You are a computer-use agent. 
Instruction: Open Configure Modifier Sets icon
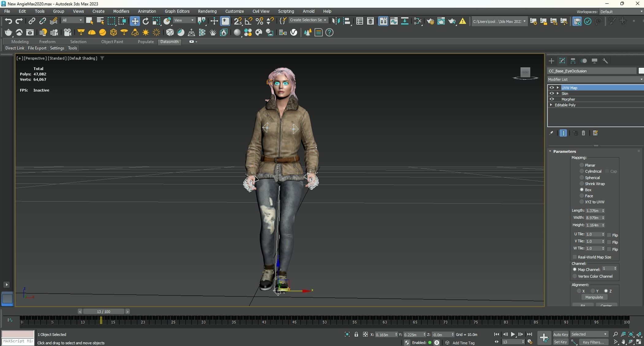pyautogui.click(x=595, y=133)
